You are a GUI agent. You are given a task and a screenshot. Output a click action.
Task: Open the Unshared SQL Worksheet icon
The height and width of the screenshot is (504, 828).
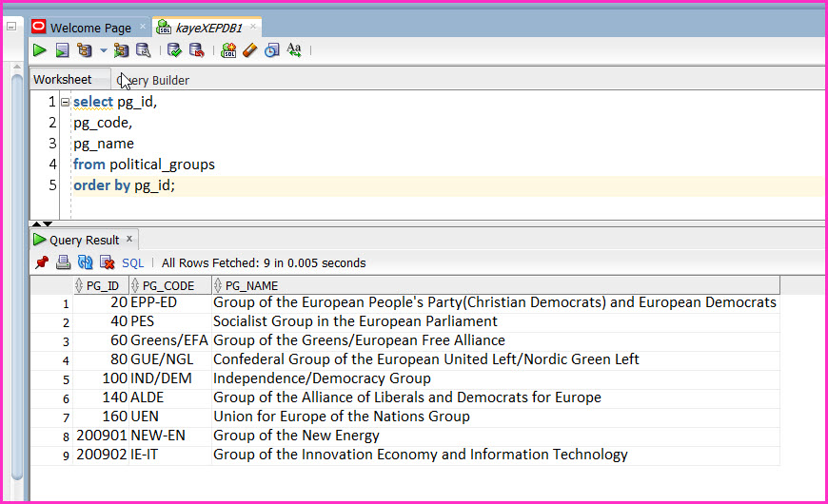coord(228,50)
